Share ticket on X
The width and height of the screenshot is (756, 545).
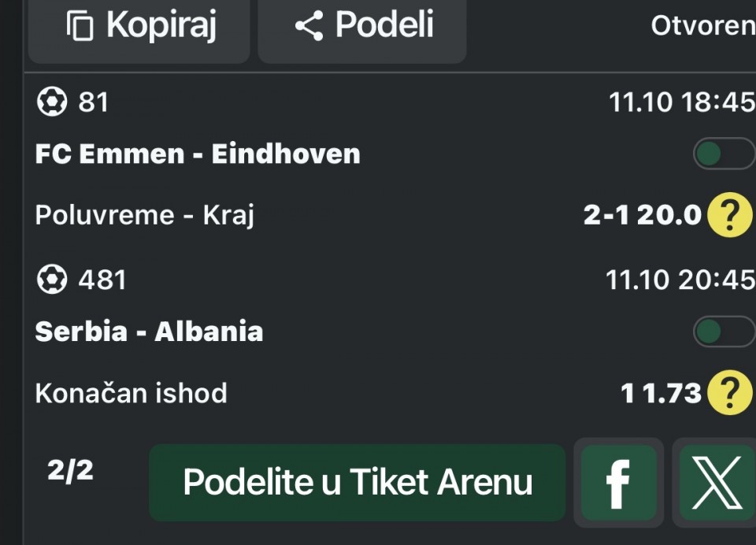717,482
